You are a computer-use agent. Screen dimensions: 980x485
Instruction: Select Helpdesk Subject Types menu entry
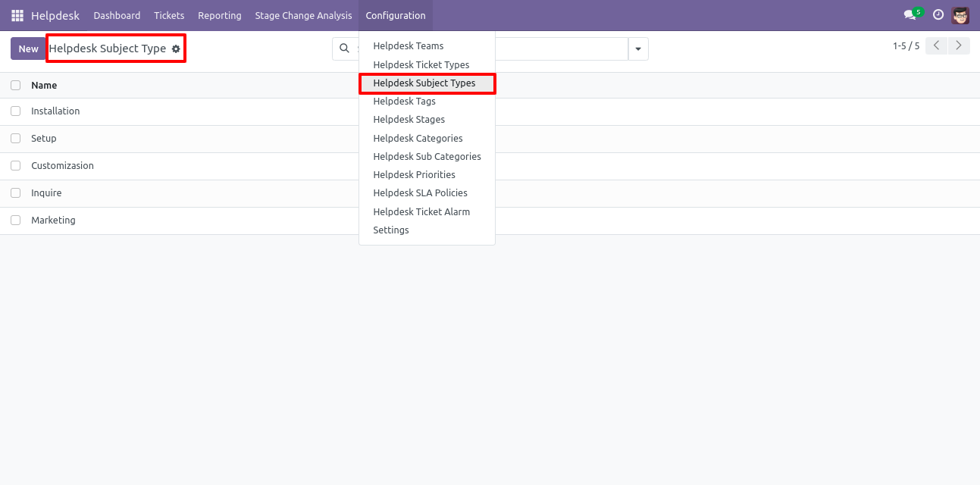427,83
